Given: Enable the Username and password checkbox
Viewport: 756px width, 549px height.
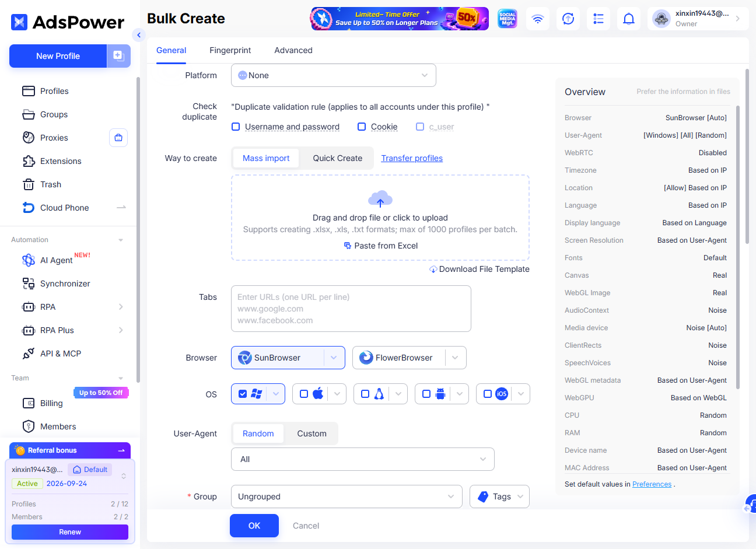Looking at the screenshot, I should 236,127.
